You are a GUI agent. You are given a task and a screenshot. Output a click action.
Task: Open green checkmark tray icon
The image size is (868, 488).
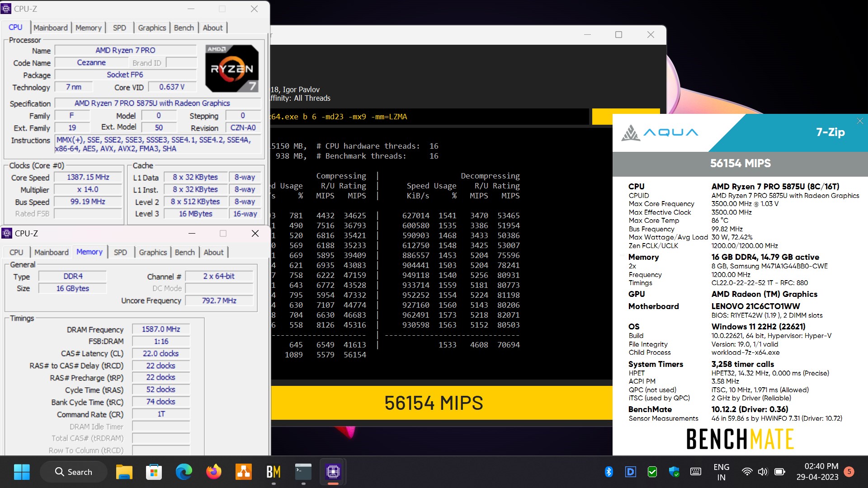point(652,472)
